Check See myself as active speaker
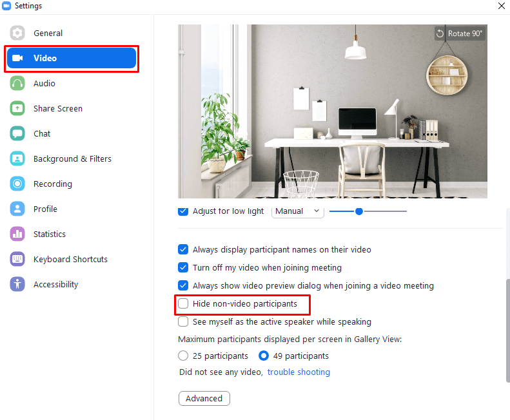This screenshot has height=420, width=510. pos(183,321)
